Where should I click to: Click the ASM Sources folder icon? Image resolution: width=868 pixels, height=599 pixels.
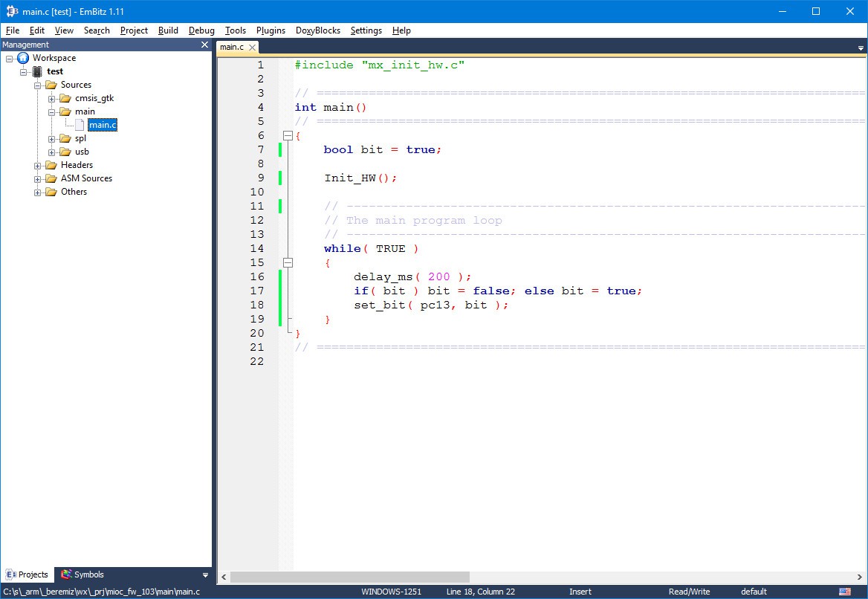click(x=51, y=178)
